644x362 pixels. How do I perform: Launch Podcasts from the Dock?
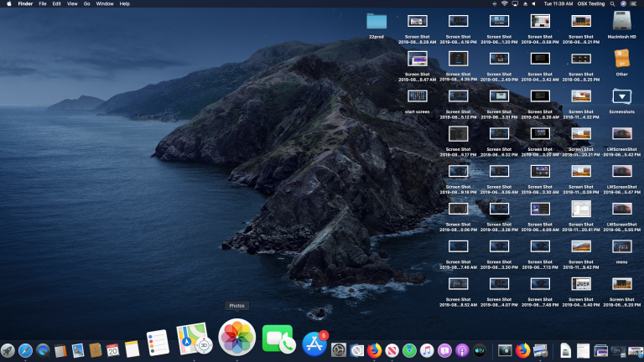point(462,350)
